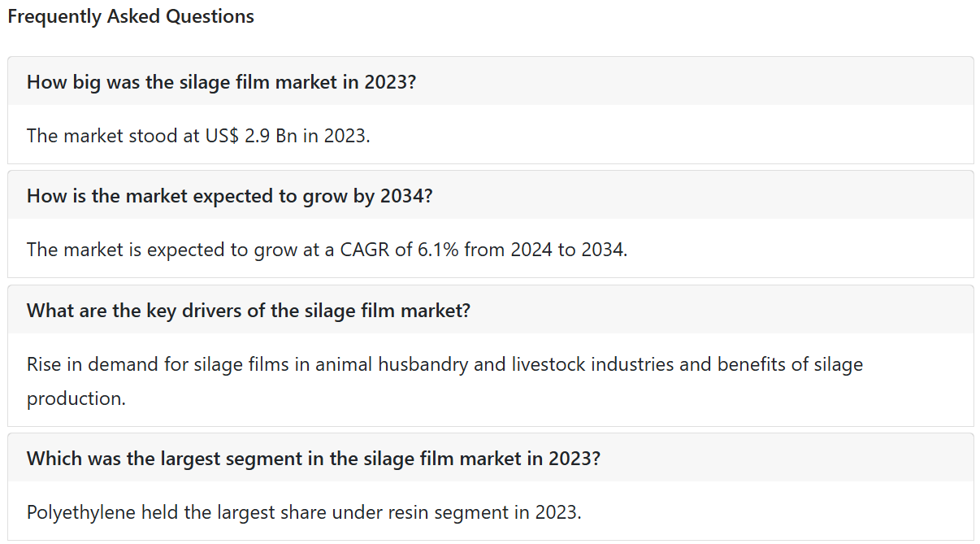Screen dimensions: 980x544
Task: Select the '2023?' text in the first question header
Action: 390,82
